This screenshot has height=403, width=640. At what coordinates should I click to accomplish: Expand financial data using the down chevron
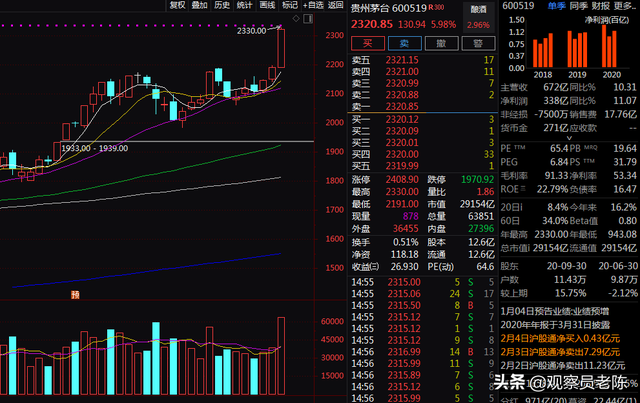[x=569, y=138]
